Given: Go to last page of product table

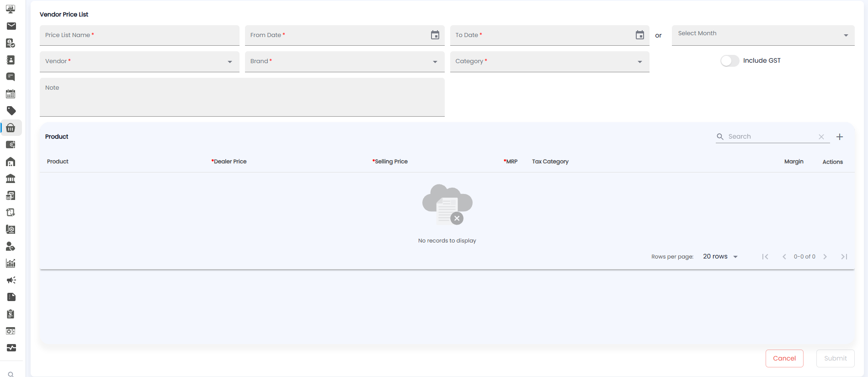Looking at the screenshot, I should [x=844, y=257].
